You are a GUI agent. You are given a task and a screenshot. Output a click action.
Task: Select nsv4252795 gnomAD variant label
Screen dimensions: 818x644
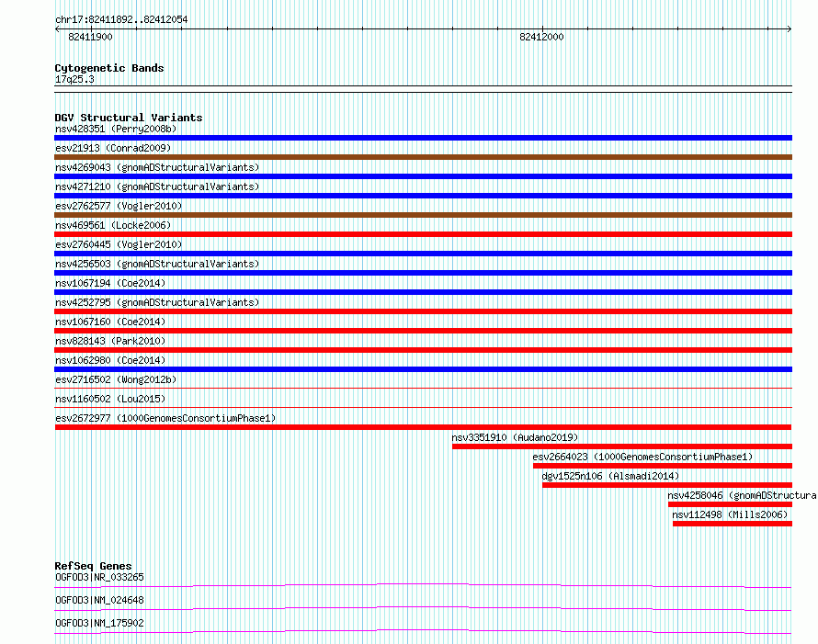157,302
